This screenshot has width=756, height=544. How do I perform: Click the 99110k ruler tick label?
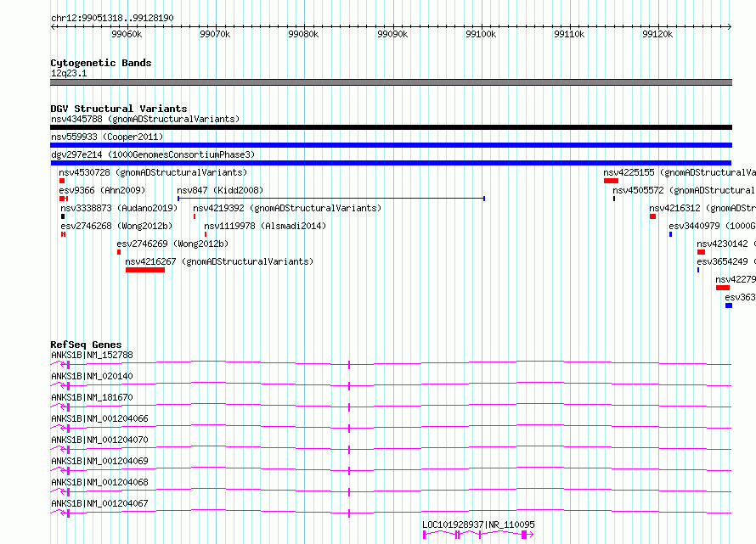[x=569, y=34]
